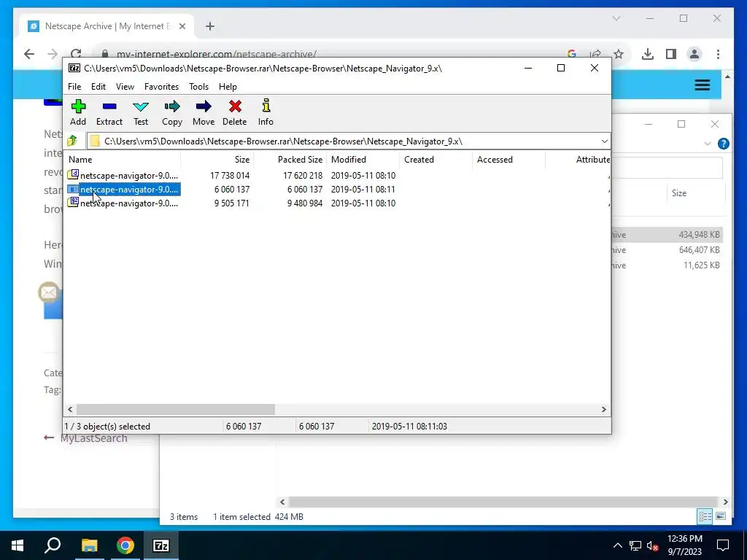The image size is (747, 560).
Task: Close the Netscape Archive tab
Action: [x=182, y=26]
